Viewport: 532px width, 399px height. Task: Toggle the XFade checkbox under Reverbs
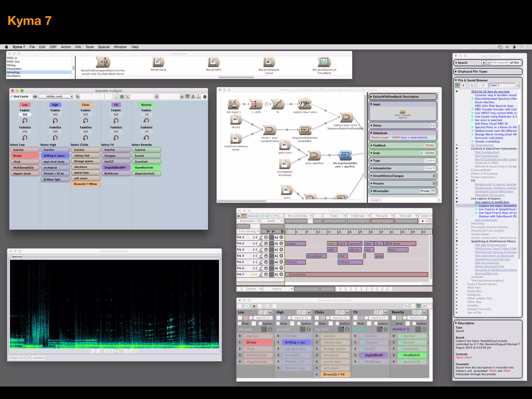[x=394, y=323]
